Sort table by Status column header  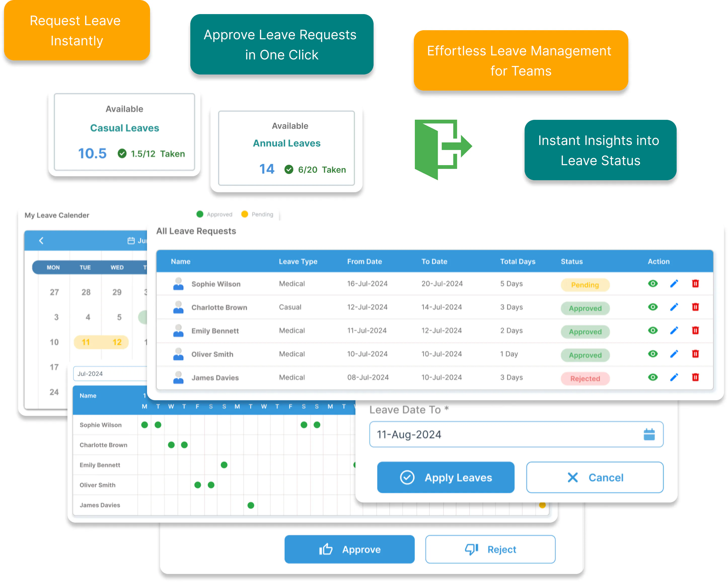click(x=571, y=261)
